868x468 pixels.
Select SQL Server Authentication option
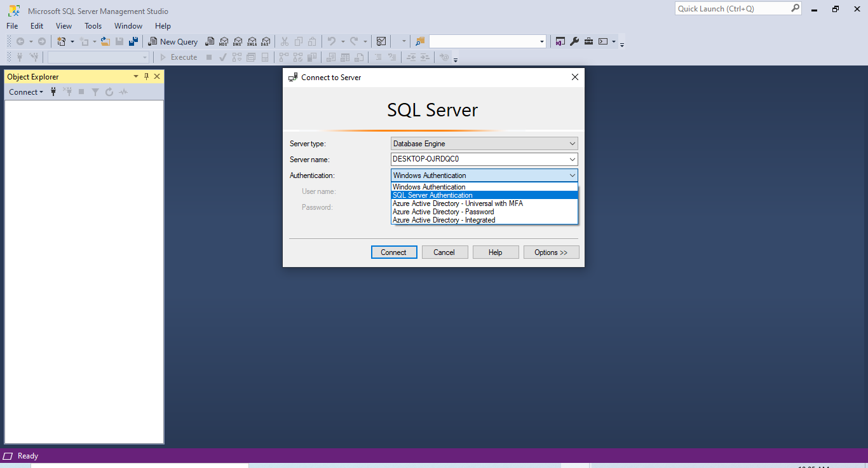pyautogui.click(x=433, y=195)
